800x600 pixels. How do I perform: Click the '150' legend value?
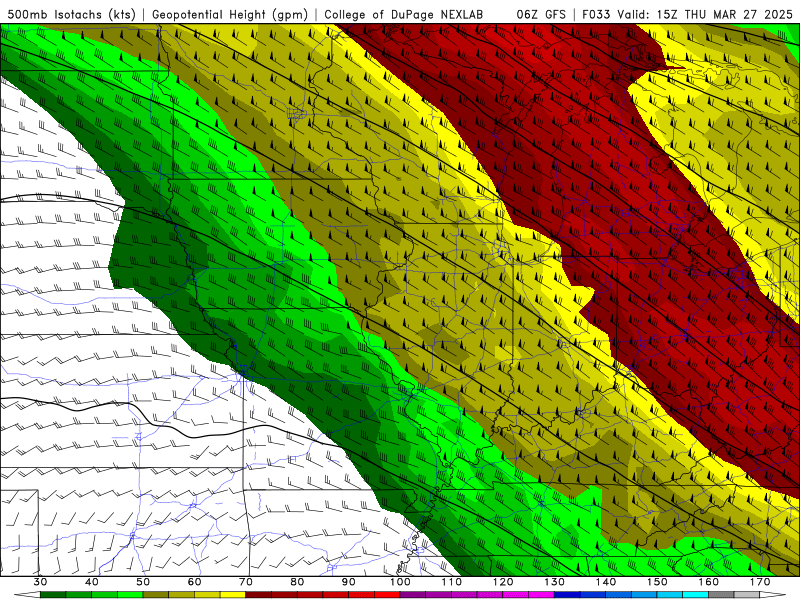click(x=657, y=582)
